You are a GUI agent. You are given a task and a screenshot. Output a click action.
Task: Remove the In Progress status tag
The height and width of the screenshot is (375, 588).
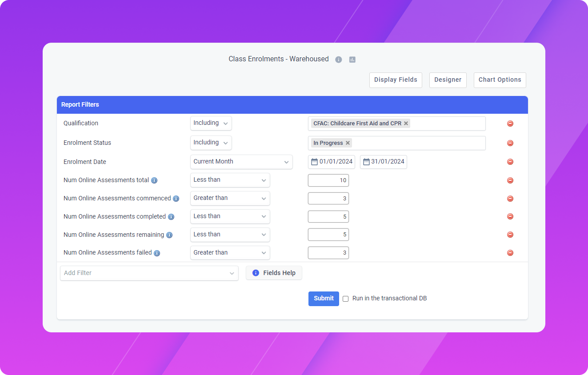(x=348, y=143)
